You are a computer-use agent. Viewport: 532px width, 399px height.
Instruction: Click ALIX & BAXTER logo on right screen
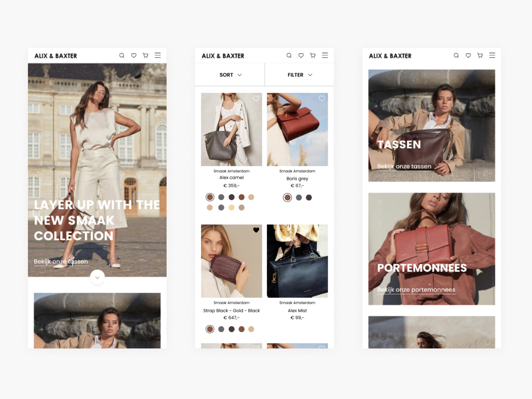(x=390, y=56)
